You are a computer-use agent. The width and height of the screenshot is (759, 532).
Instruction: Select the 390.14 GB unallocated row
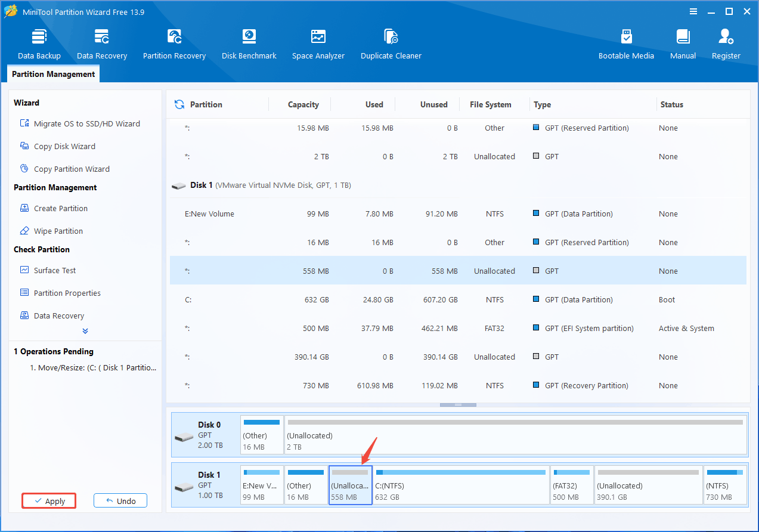pos(458,357)
